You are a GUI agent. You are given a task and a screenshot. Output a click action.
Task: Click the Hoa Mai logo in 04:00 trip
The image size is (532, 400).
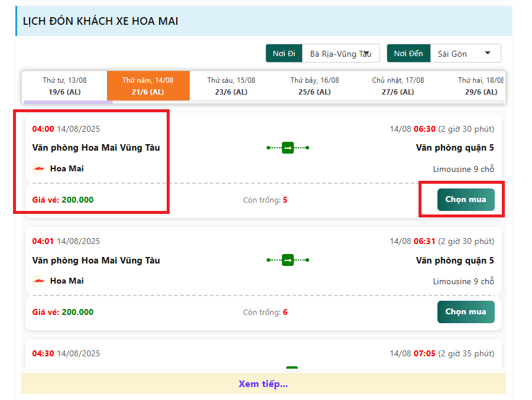pyautogui.click(x=38, y=168)
